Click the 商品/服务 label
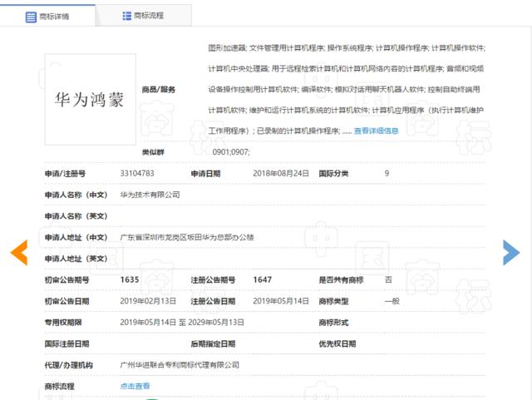This screenshot has width=532, height=400. tap(159, 90)
